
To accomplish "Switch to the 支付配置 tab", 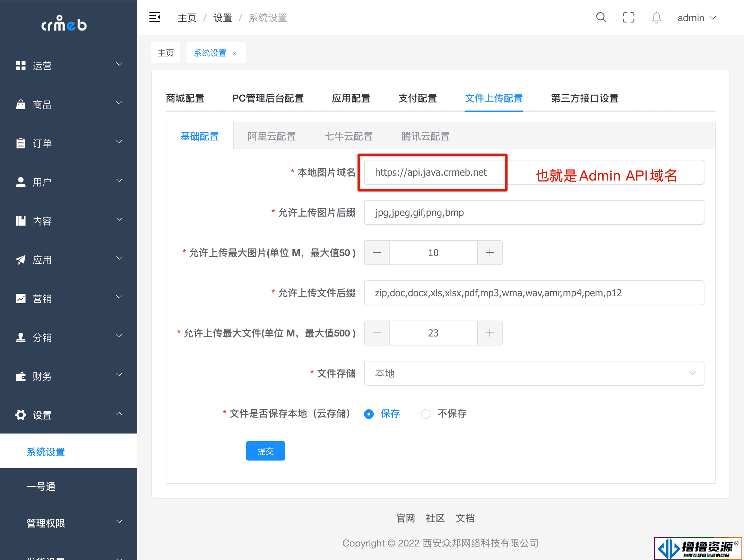I will (x=418, y=98).
